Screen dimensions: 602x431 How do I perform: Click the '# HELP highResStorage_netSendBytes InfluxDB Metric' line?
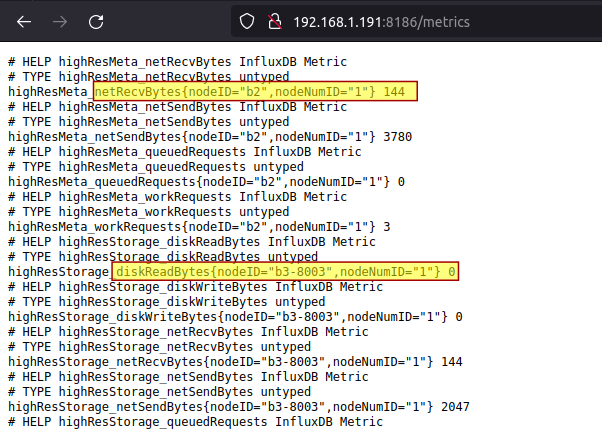[x=189, y=377]
